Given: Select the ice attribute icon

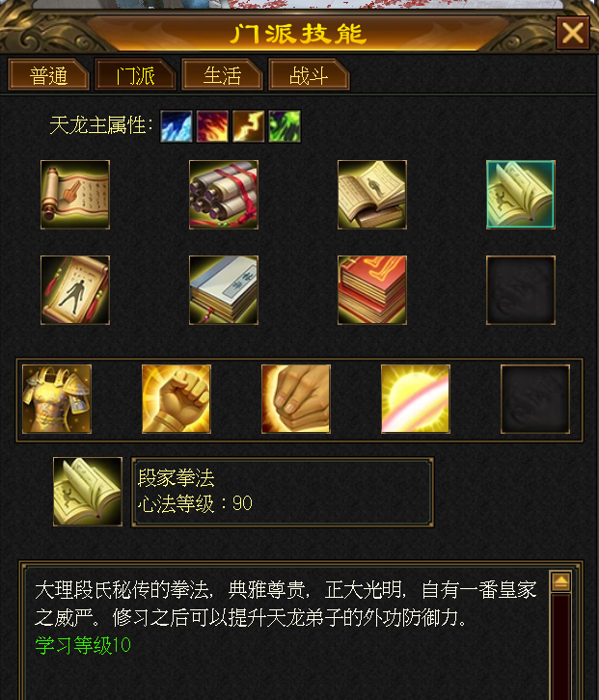Looking at the screenshot, I should click(177, 126).
